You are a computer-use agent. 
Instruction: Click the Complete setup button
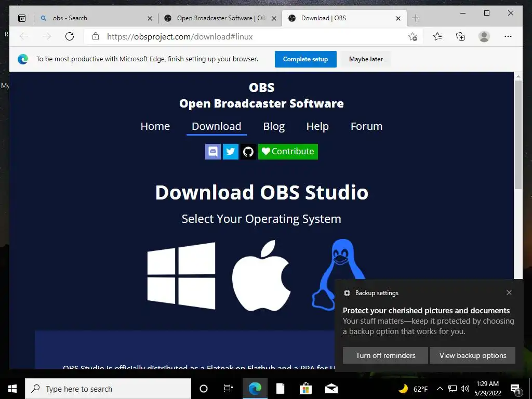[x=305, y=59]
